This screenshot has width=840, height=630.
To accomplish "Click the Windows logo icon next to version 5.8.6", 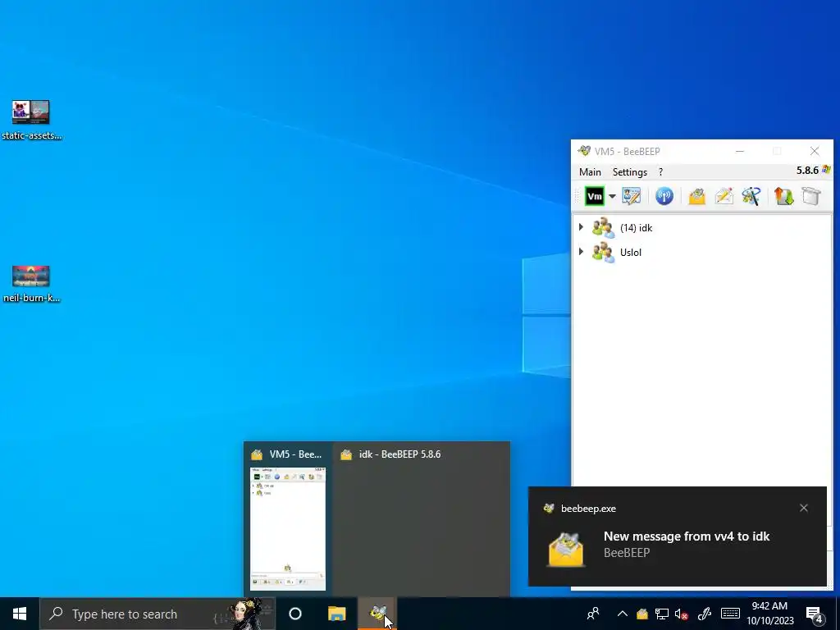I will click(x=826, y=170).
